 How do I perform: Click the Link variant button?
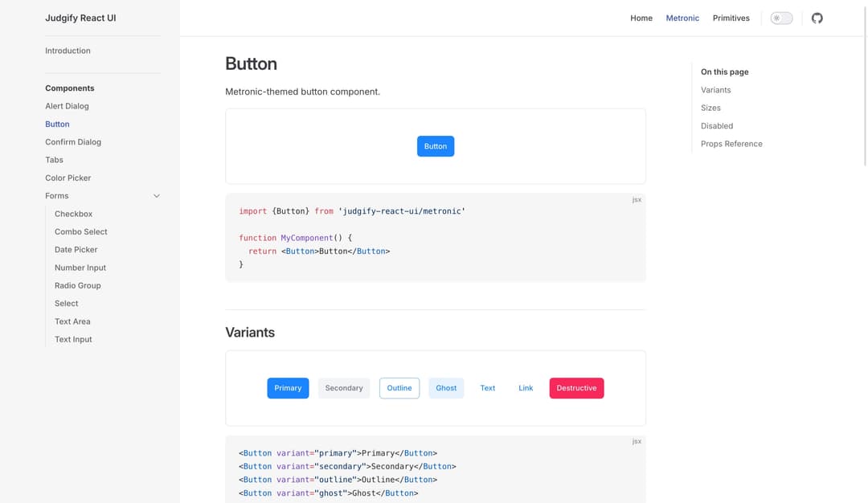click(x=526, y=388)
